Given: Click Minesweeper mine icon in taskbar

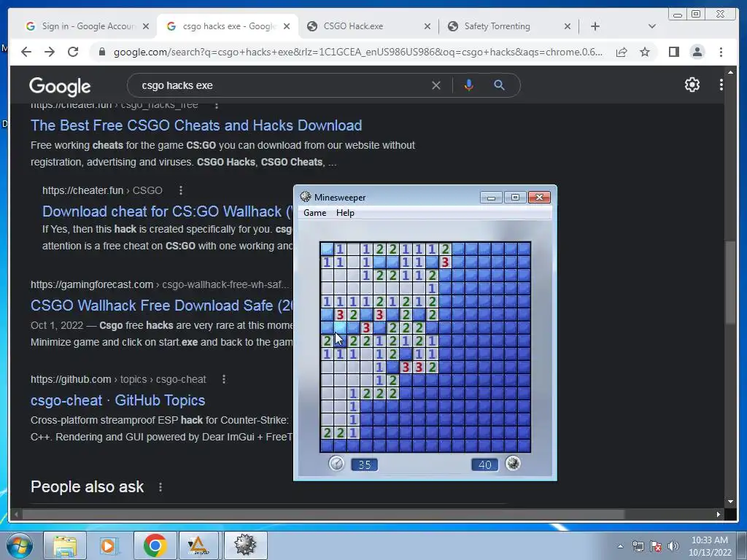Looking at the screenshot, I should pyautogui.click(x=245, y=545).
